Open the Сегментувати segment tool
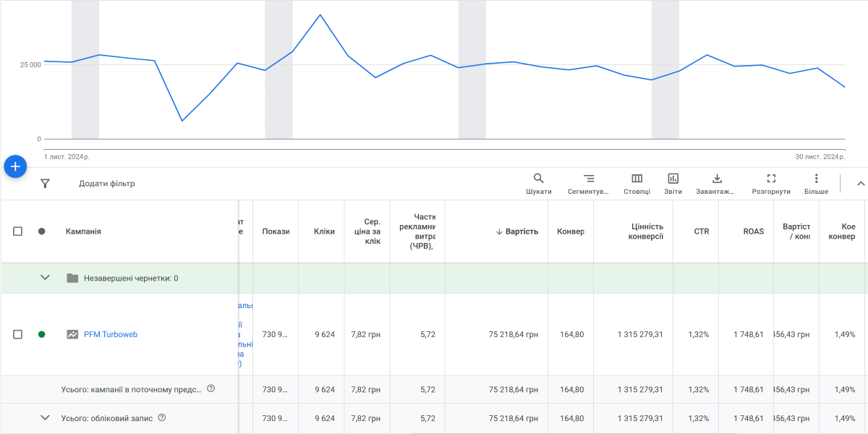 [x=588, y=179]
